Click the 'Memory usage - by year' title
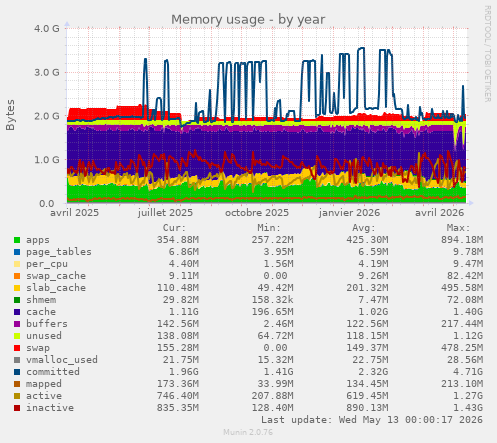497x443 pixels. (x=248, y=20)
